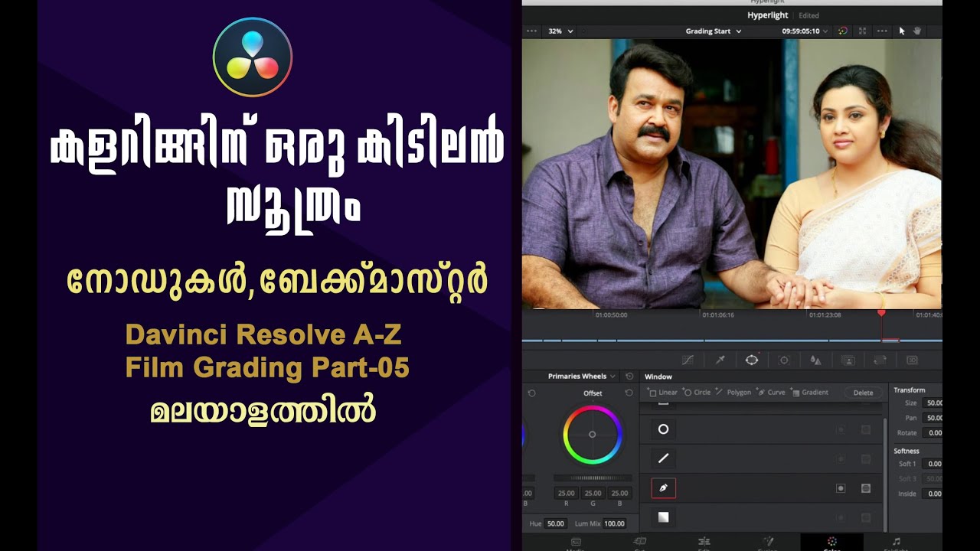Click the Offset R value field

click(x=567, y=493)
